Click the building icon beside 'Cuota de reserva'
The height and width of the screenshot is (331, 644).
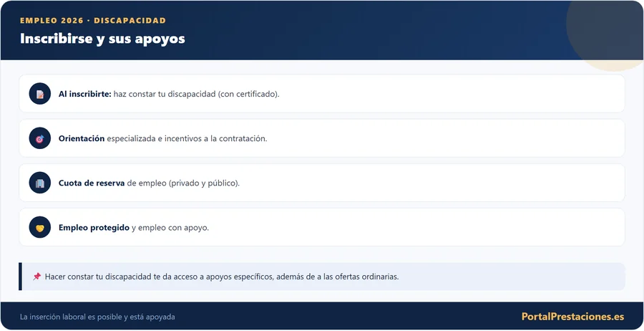(x=40, y=183)
